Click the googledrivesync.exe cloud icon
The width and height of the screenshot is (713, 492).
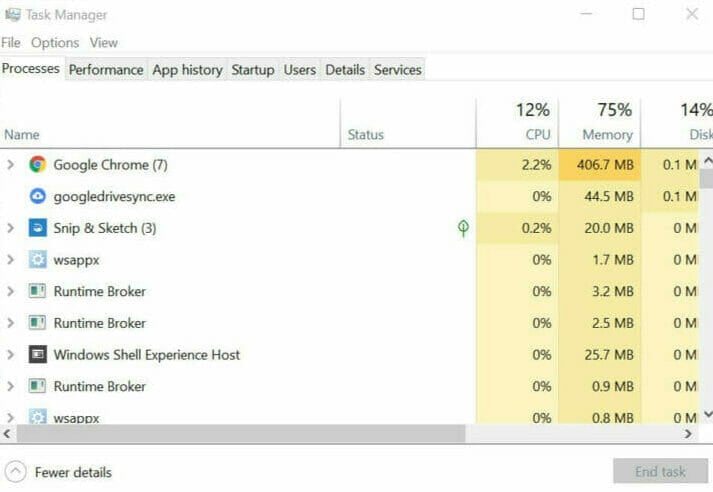[37, 196]
